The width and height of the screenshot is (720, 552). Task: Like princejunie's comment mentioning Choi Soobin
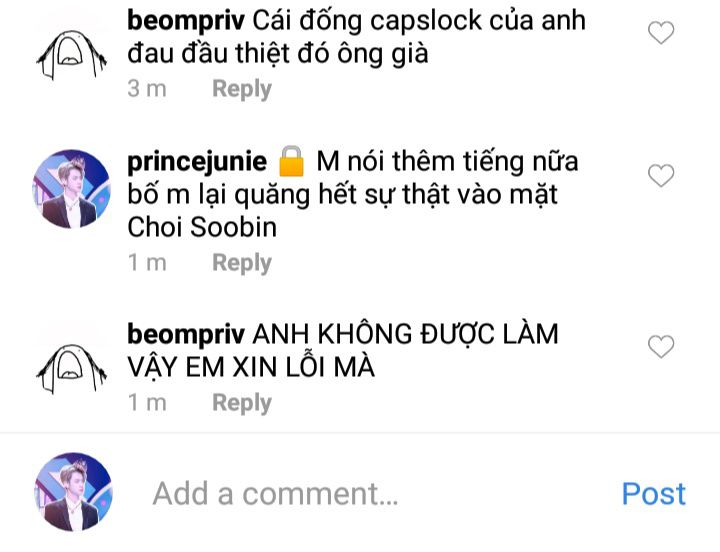(x=661, y=175)
